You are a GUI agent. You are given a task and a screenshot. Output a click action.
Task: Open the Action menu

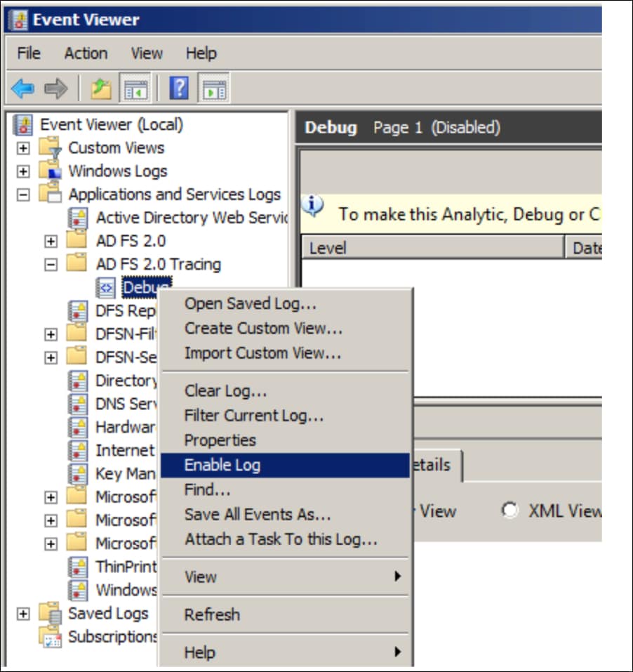[86, 53]
